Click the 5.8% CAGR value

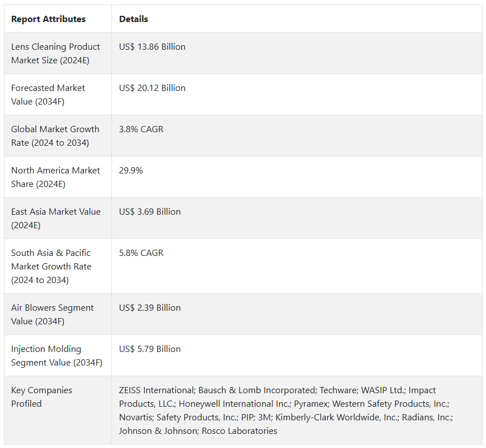(141, 253)
